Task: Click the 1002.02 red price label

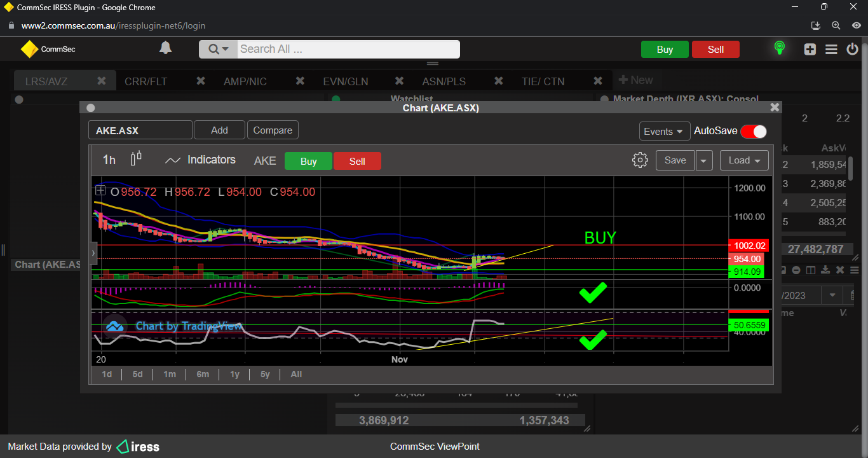Action: tap(750, 245)
